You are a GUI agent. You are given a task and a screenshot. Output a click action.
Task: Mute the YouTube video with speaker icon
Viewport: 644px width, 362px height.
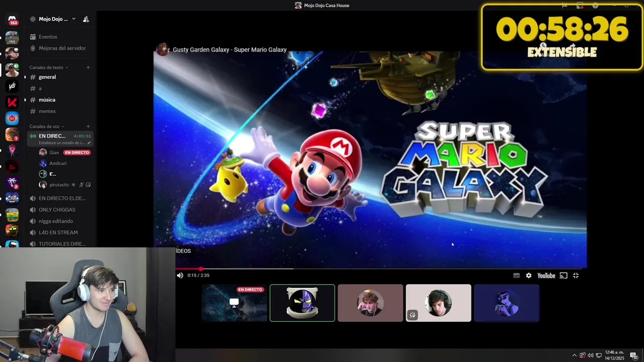pyautogui.click(x=180, y=276)
